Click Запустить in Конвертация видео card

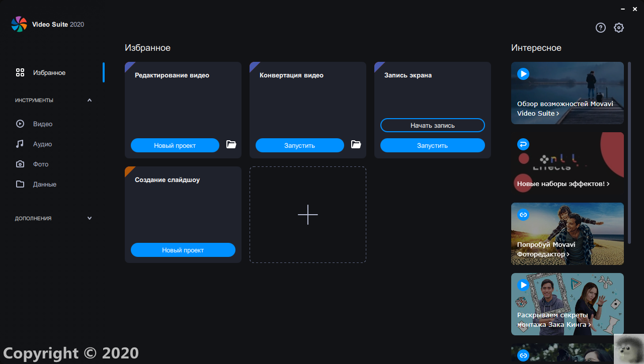pos(300,145)
